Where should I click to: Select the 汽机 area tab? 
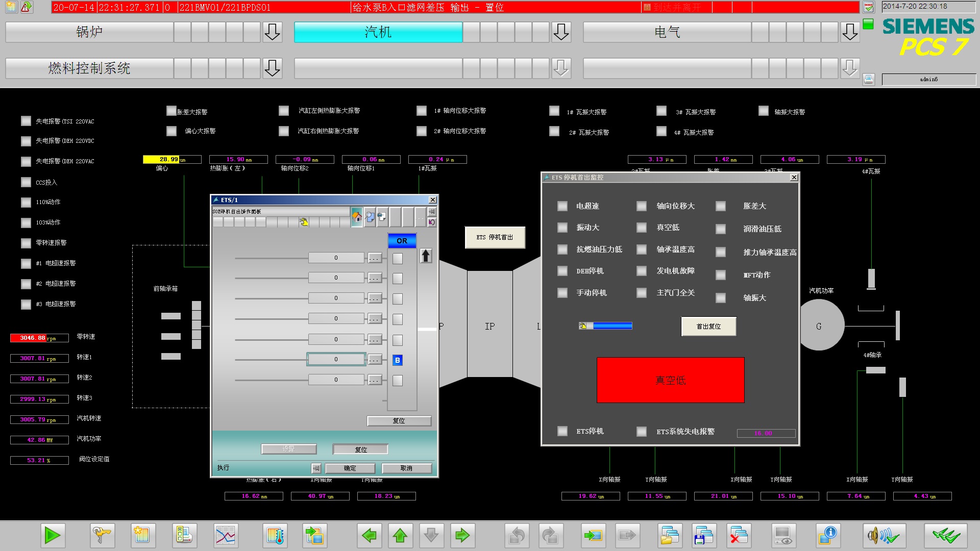point(378,32)
